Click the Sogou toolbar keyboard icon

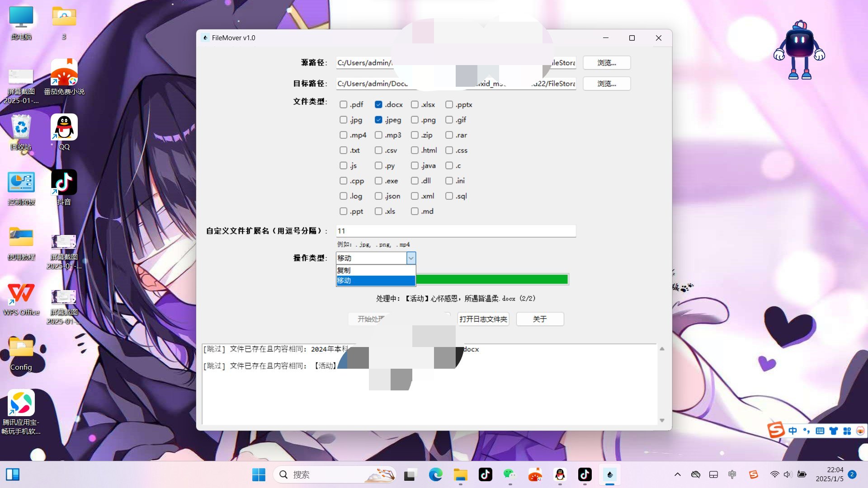pyautogui.click(x=820, y=431)
